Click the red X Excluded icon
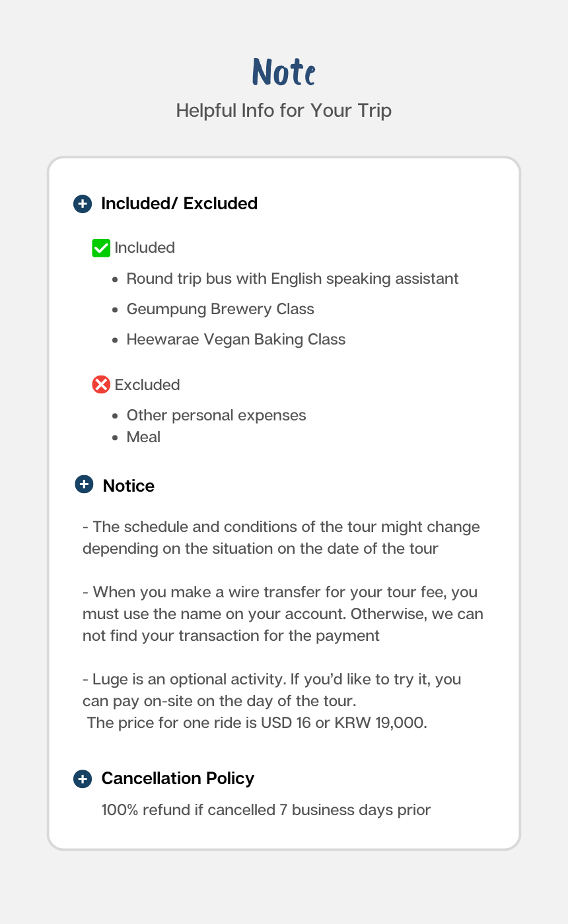This screenshot has height=924, width=568. (x=101, y=384)
